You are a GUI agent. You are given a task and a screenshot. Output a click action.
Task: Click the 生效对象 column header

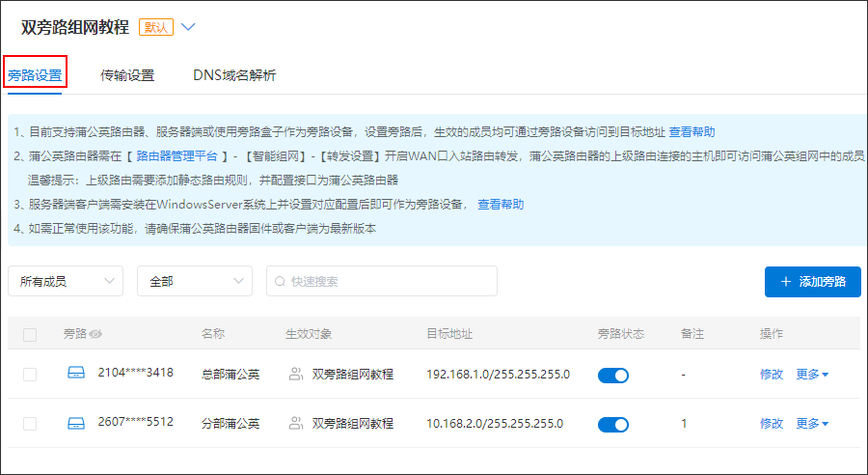coord(309,334)
